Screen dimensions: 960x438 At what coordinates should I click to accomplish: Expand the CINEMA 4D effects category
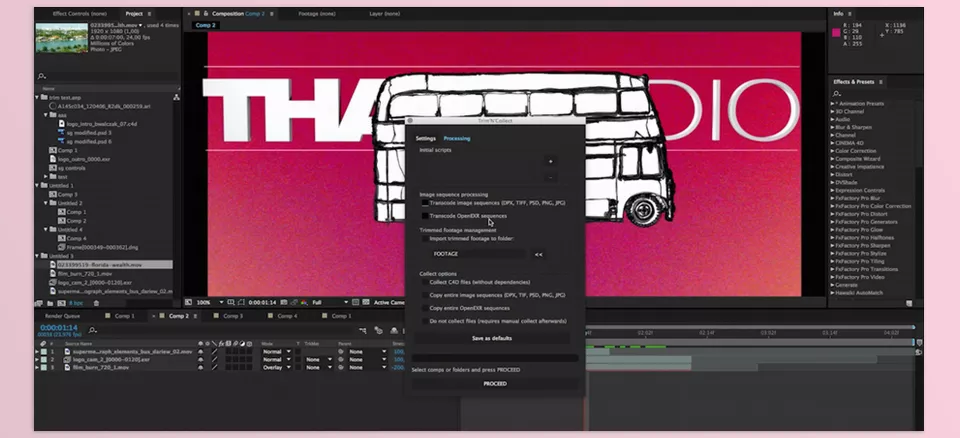[x=833, y=143]
